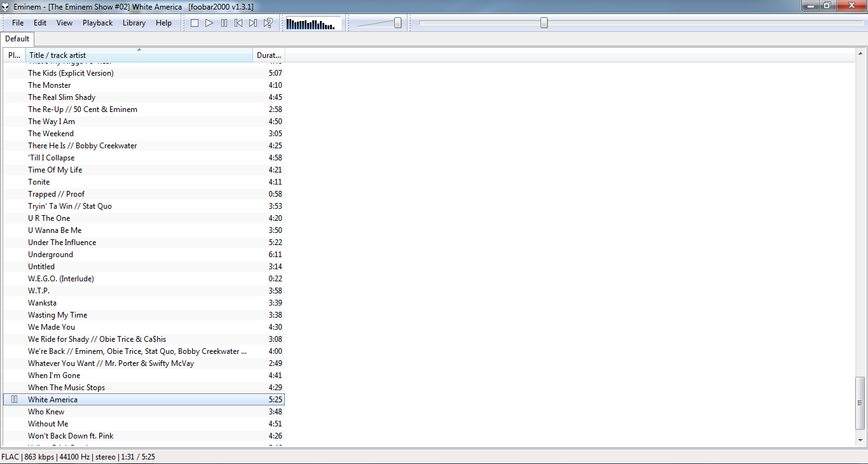Select track Wanksta
Viewport: 868px width, 464px height.
point(144,303)
